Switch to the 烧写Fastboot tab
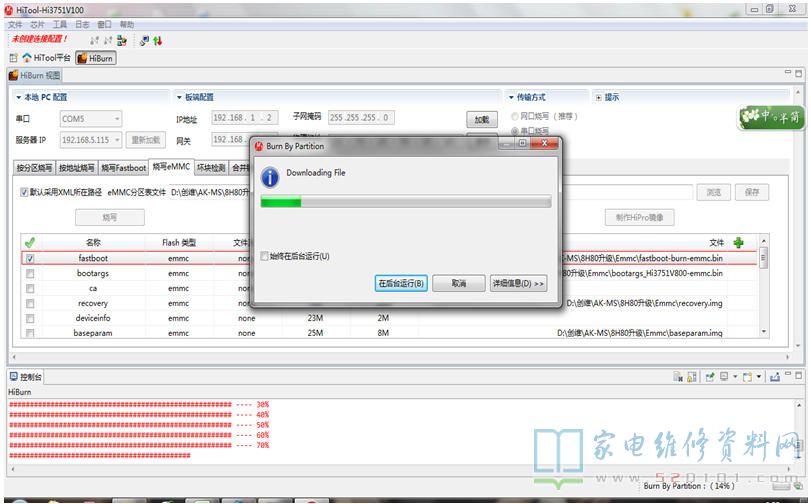 coord(123,167)
